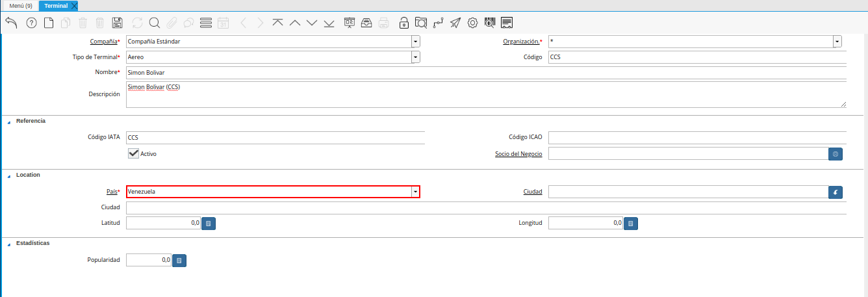This screenshot has width=868, height=297.
Task: Open the report presentation board icon
Action: pos(350,23)
